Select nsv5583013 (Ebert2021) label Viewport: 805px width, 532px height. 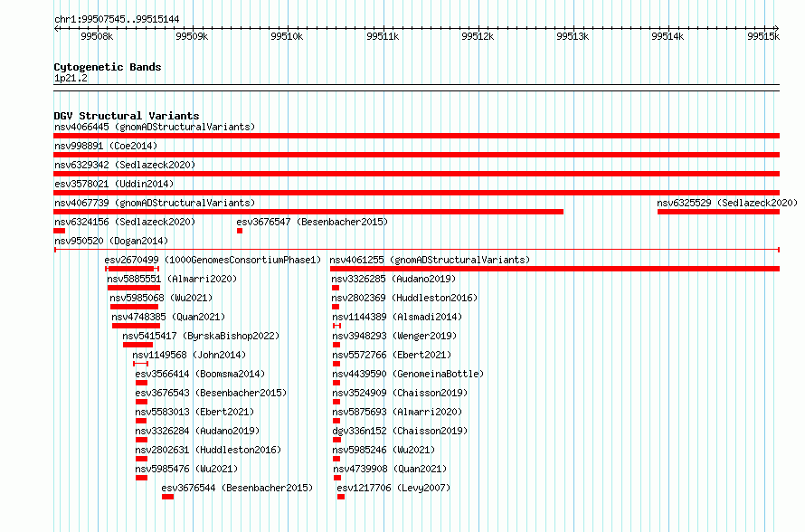(x=194, y=412)
